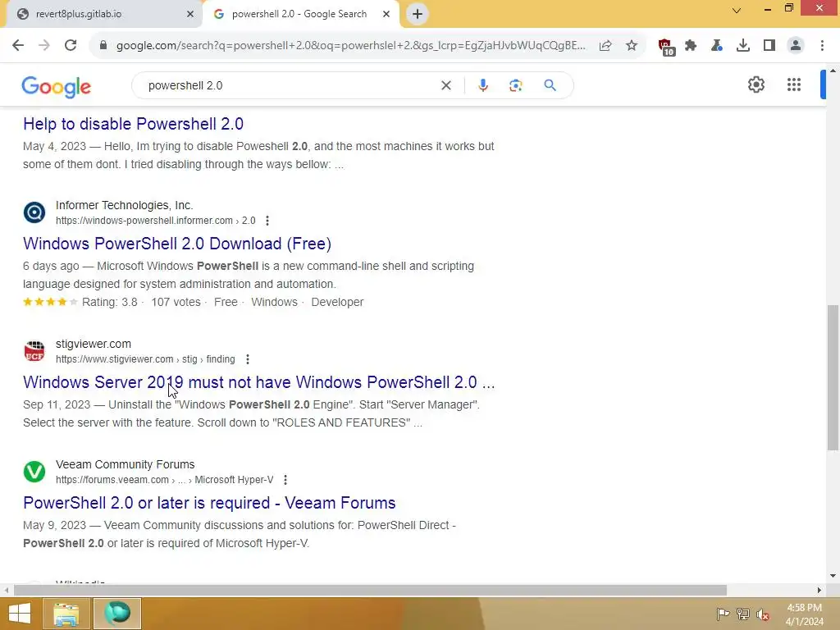The height and width of the screenshot is (630, 840).
Task: Open more options for the Veeam result
Action: click(x=285, y=480)
